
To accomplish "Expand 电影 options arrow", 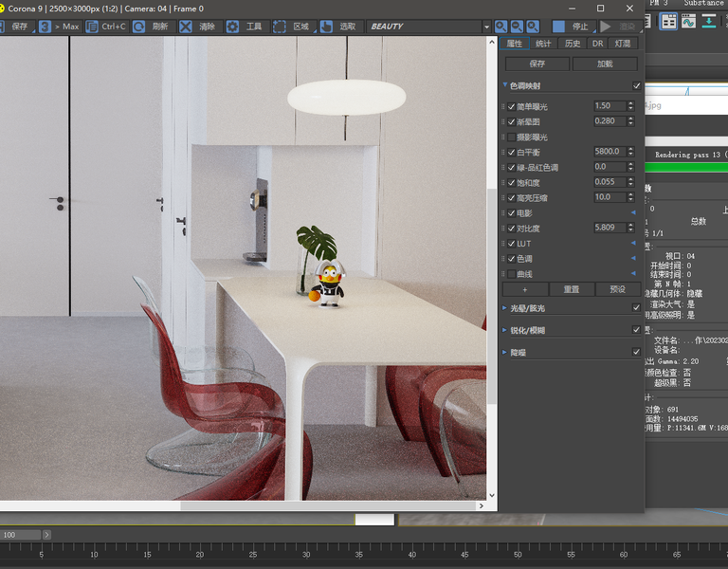I will click(x=633, y=212).
